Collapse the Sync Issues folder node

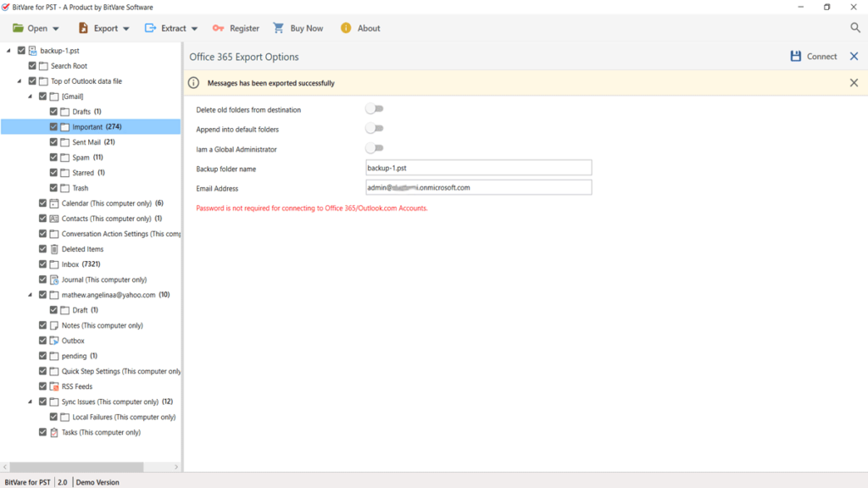31,402
